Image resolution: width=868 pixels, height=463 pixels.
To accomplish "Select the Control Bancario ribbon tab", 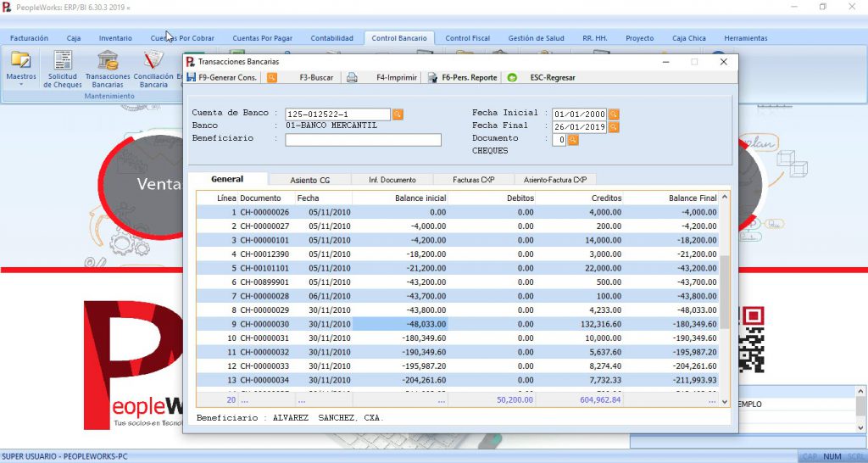I will (399, 38).
